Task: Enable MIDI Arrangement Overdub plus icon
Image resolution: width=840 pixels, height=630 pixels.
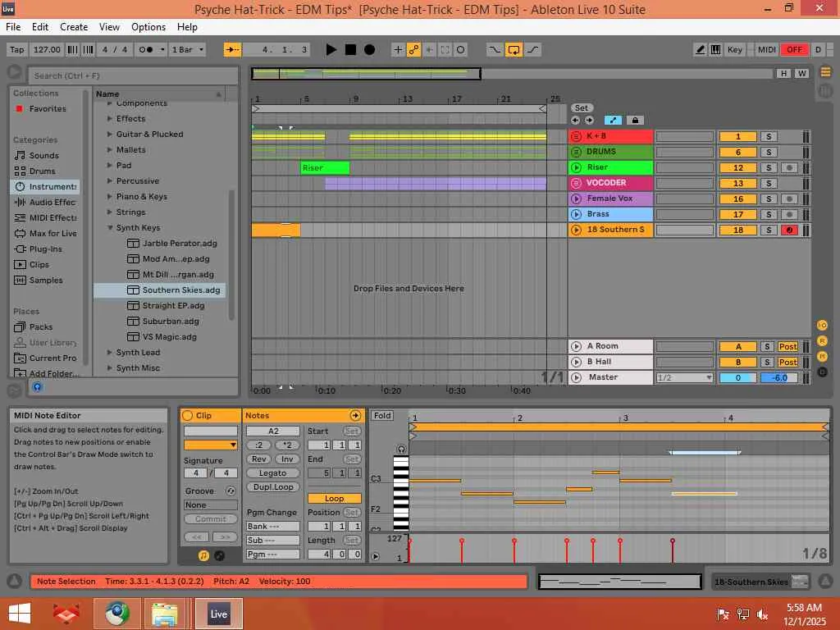Action: [398, 50]
